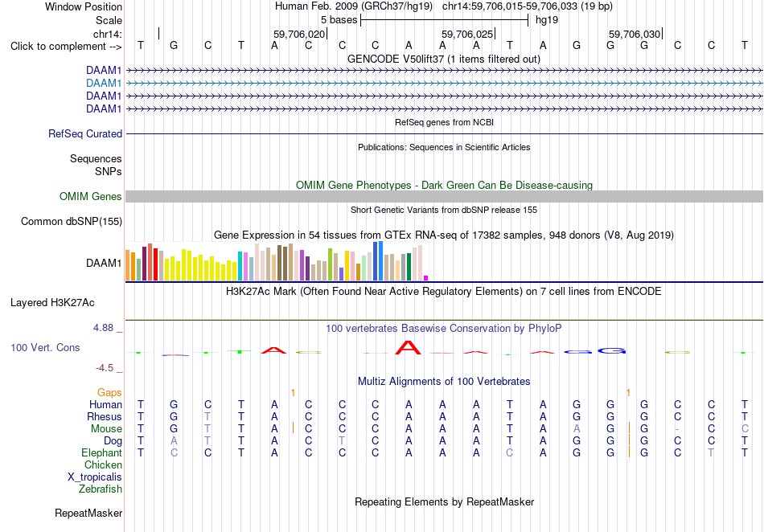Click the SNPs track label

(109, 171)
